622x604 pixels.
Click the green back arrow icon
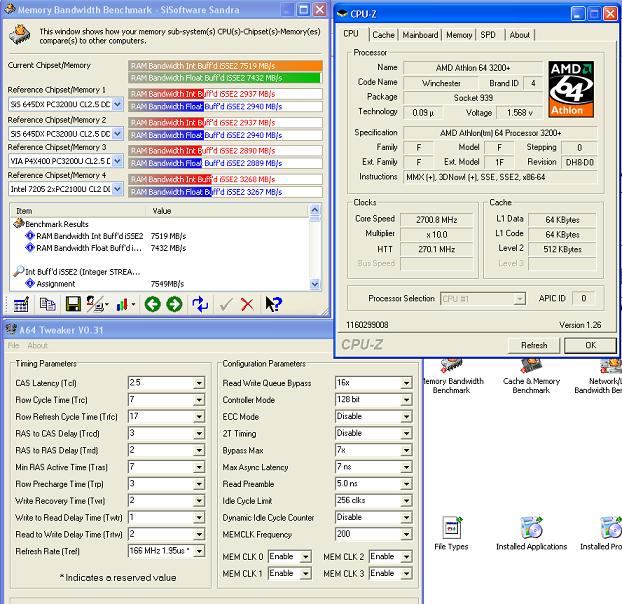pyautogui.click(x=153, y=304)
